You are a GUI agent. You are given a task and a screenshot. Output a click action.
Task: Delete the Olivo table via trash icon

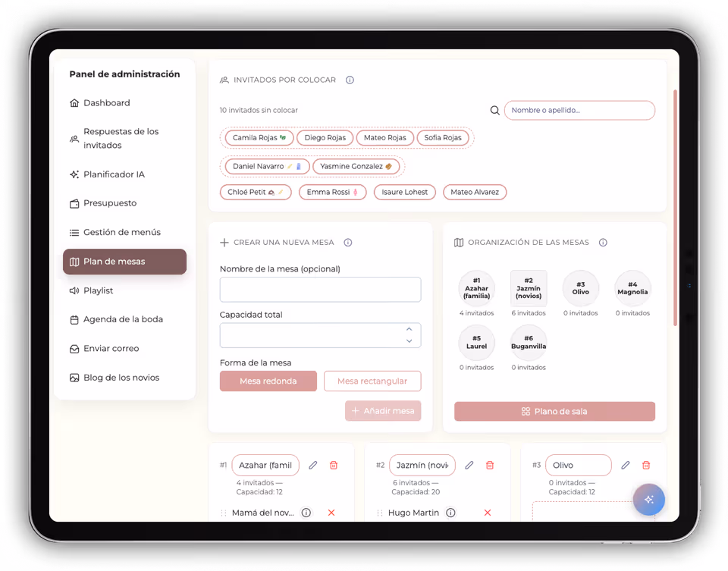[x=646, y=465]
